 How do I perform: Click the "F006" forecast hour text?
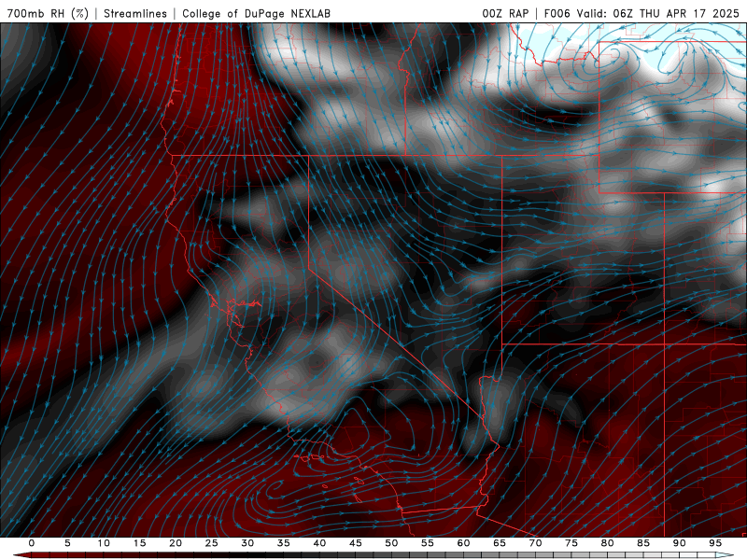[557, 13]
